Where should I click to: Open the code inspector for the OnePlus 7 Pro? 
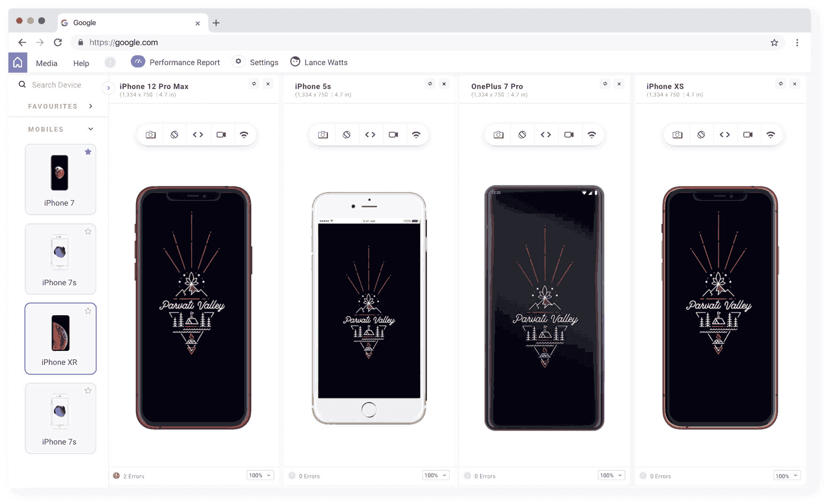[x=546, y=134]
